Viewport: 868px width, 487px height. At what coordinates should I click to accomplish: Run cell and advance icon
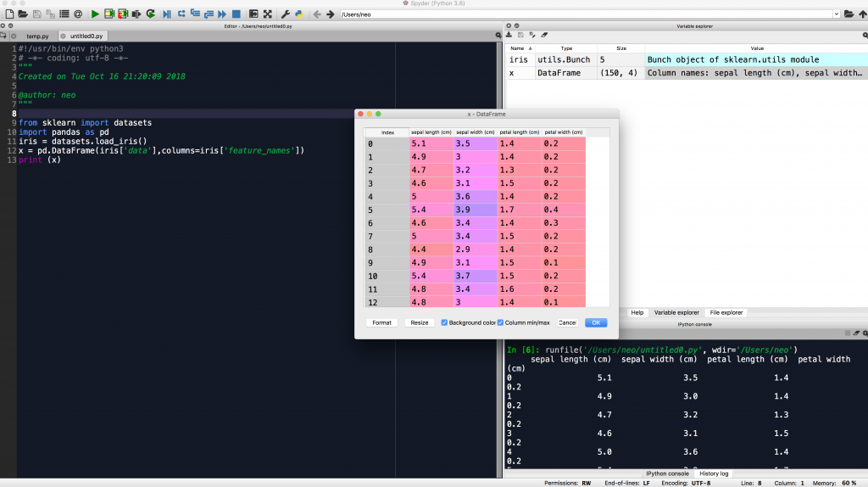point(123,14)
